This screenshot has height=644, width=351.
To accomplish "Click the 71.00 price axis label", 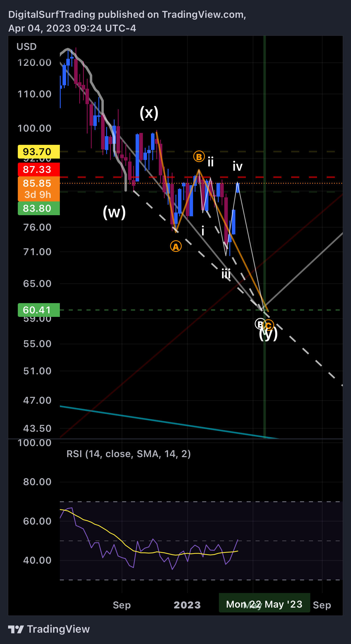I will 37,252.
